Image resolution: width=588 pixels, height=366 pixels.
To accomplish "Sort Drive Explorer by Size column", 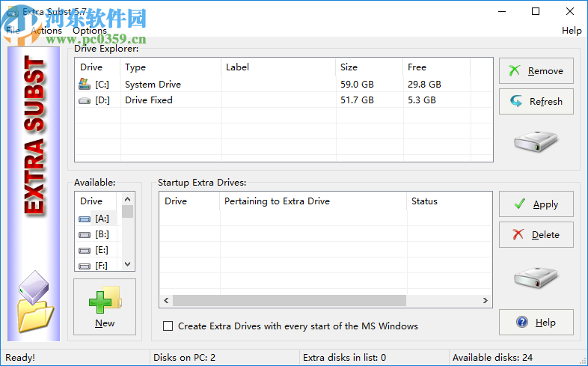I will [x=370, y=67].
